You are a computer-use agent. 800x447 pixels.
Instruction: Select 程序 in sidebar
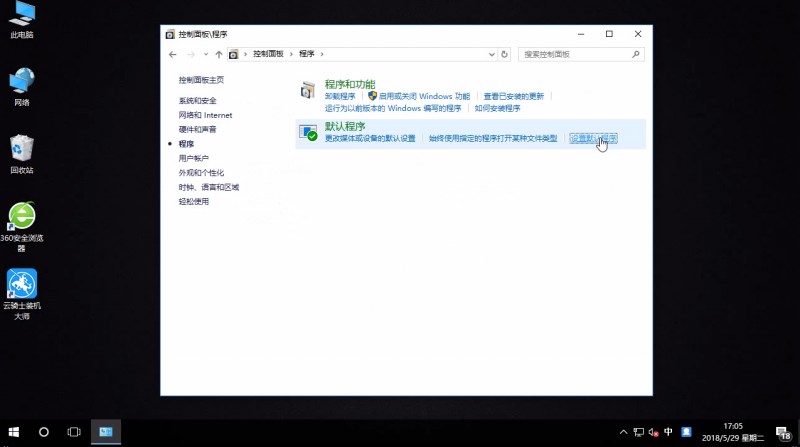(186, 144)
